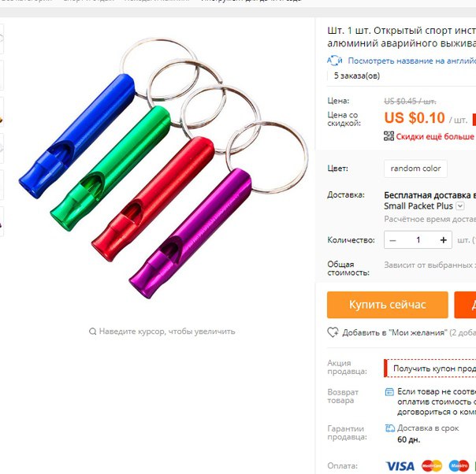Click the Скидки ещё больше red link

click(x=435, y=136)
